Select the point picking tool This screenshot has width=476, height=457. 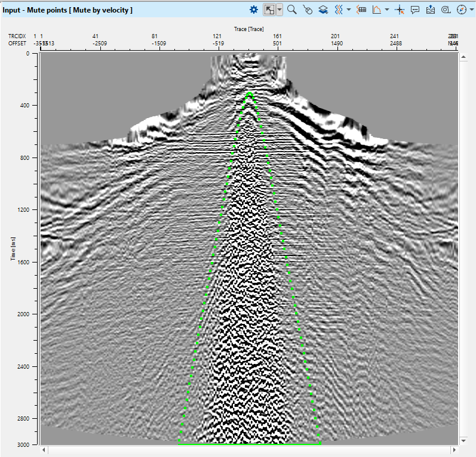[x=308, y=10]
